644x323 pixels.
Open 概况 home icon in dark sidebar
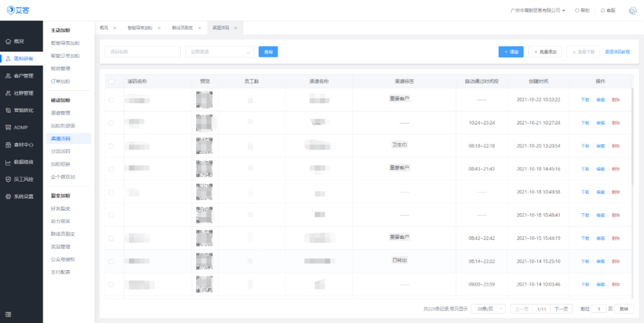click(8, 42)
